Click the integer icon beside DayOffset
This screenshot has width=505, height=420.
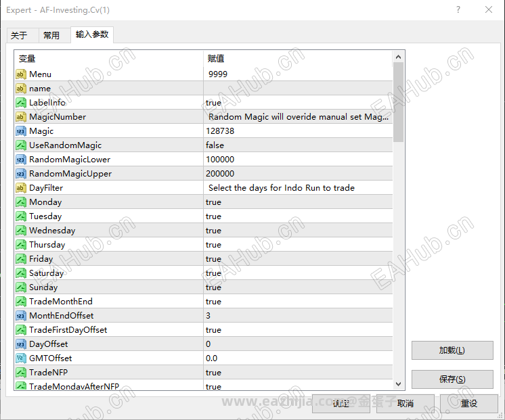tap(21, 344)
